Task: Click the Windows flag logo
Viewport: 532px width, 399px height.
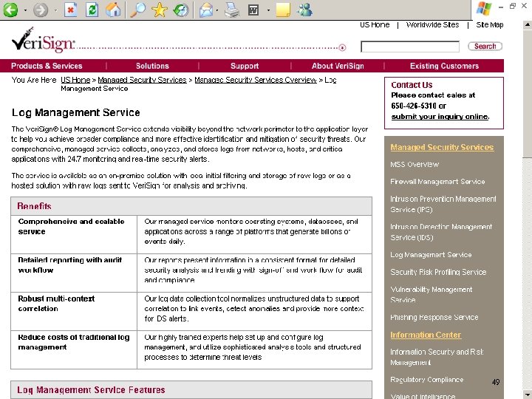Action: [x=483, y=9]
